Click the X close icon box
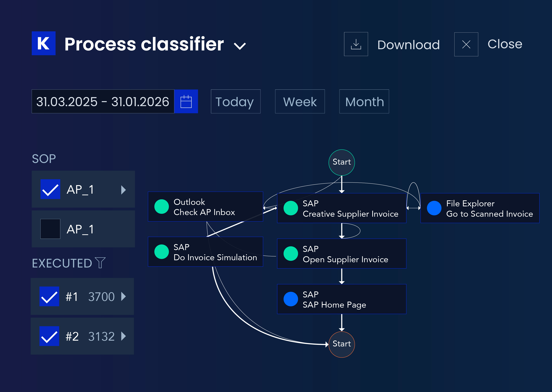The width and height of the screenshot is (552, 392). [x=466, y=44]
